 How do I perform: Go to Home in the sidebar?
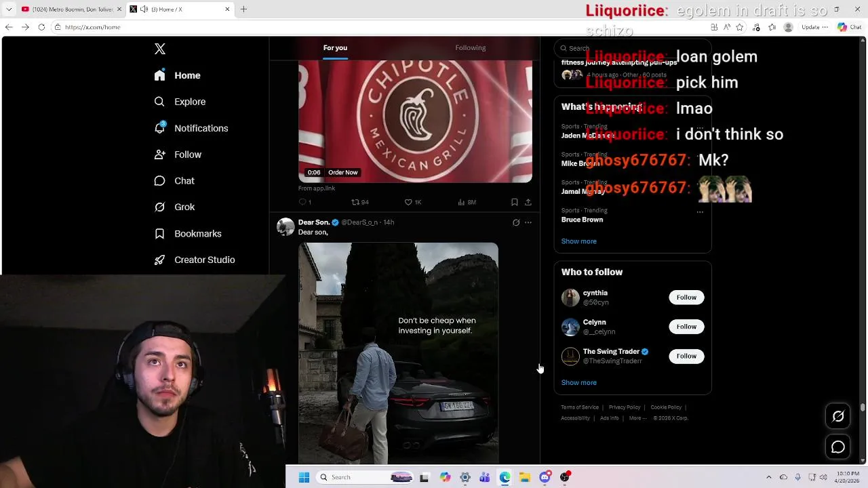pos(177,75)
